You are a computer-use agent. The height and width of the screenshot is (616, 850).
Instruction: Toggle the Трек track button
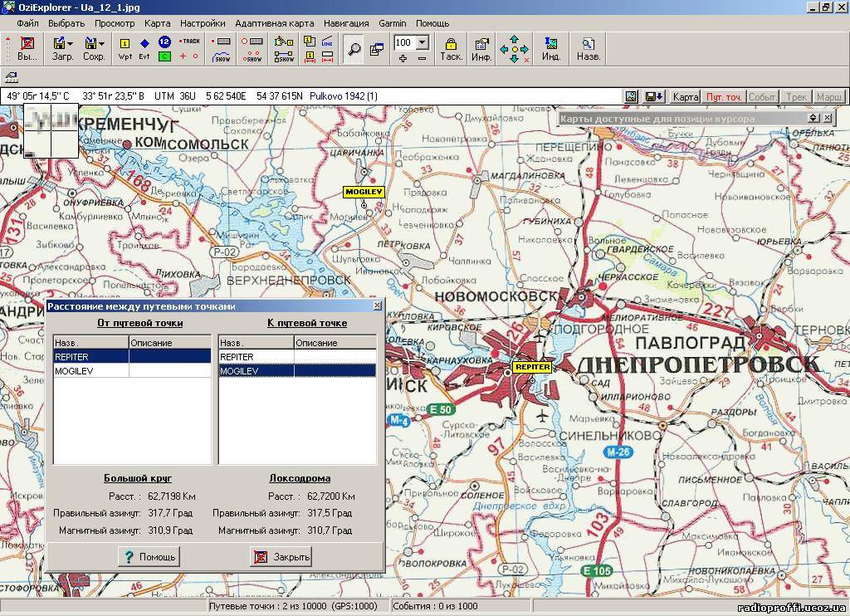pyautogui.click(x=796, y=97)
